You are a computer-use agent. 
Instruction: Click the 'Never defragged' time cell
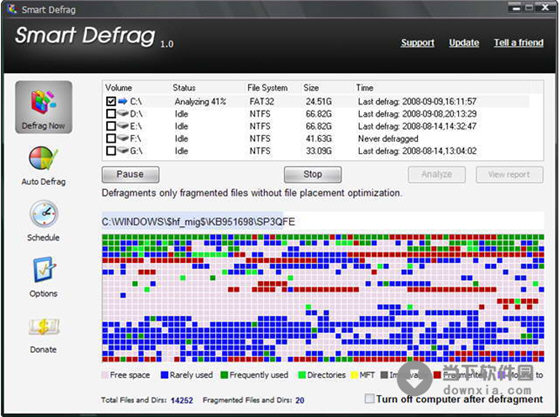point(388,139)
